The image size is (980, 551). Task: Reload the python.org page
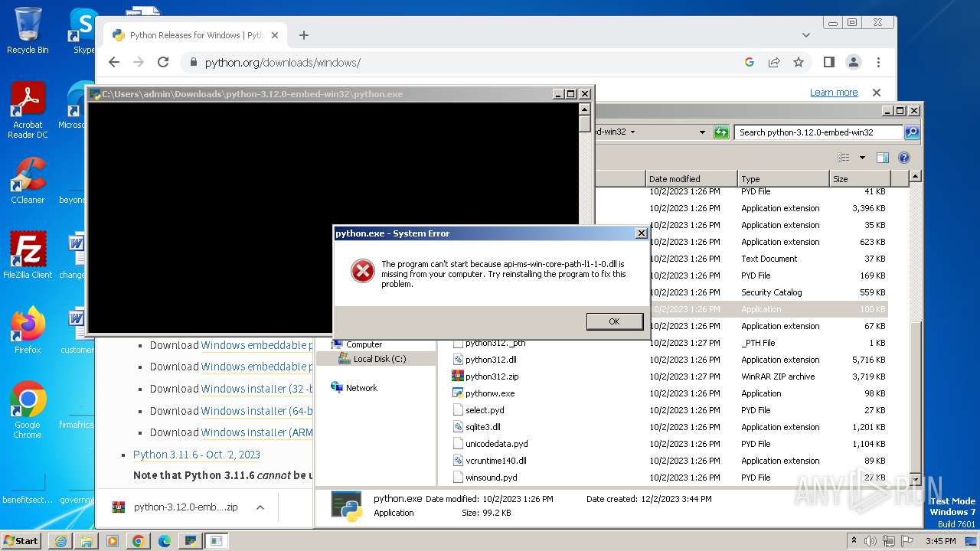[163, 63]
